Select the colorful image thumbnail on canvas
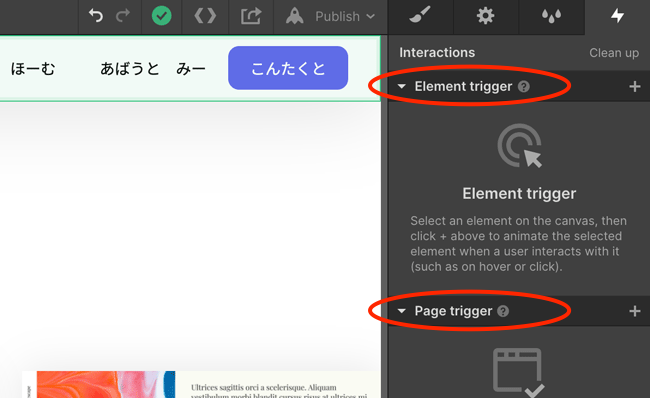650x398 pixels. pos(106,384)
